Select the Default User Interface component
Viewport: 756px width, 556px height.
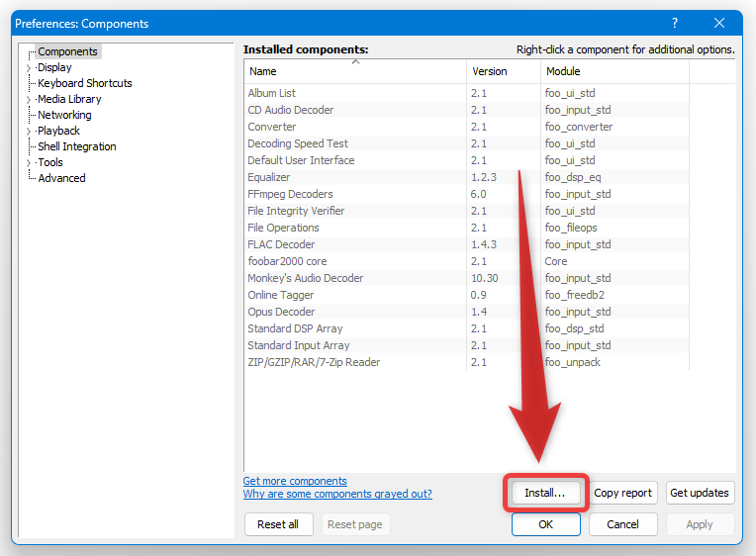click(x=466, y=160)
